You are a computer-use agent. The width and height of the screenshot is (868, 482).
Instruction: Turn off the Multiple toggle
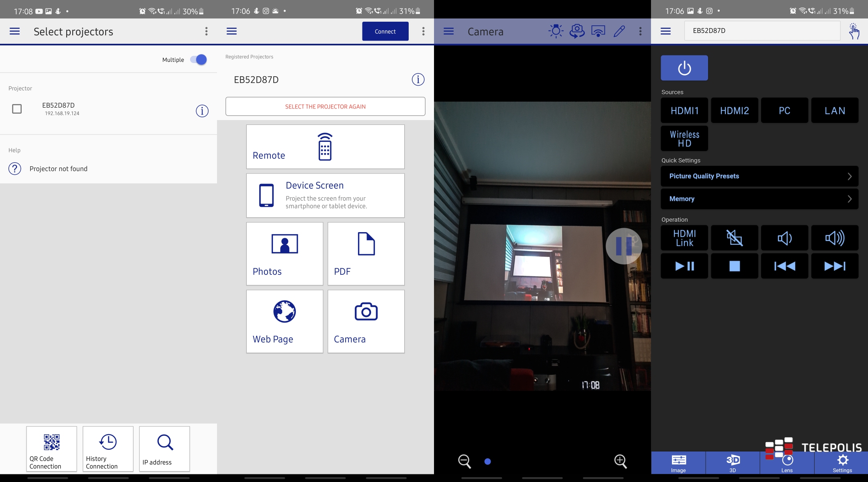tap(199, 60)
